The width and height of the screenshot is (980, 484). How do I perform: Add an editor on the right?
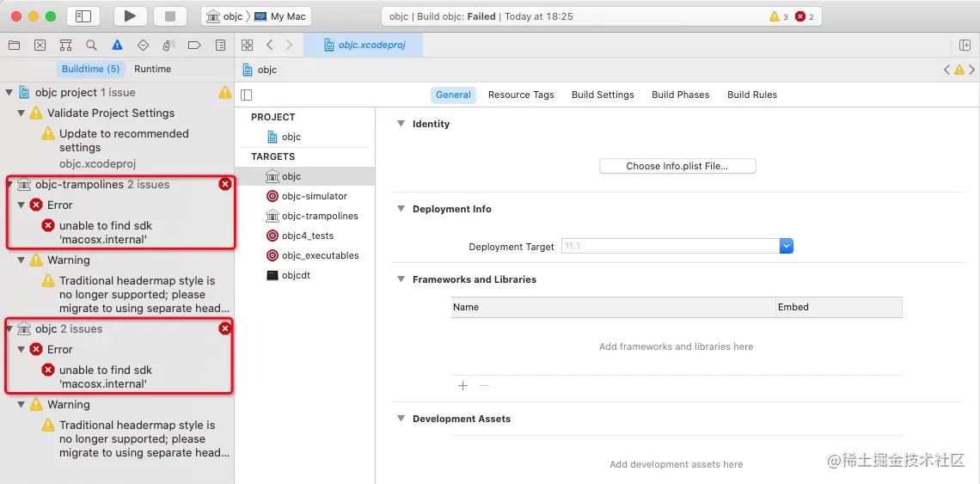click(x=965, y=45)
